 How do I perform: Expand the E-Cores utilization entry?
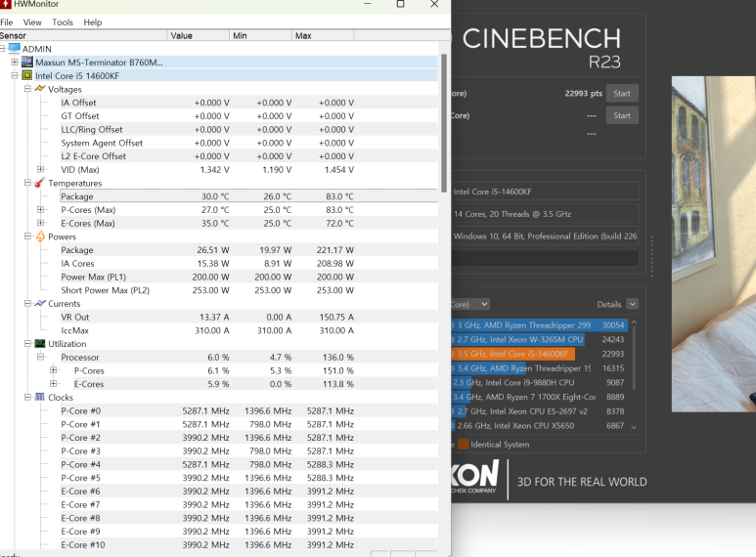(x=54, y=384)
